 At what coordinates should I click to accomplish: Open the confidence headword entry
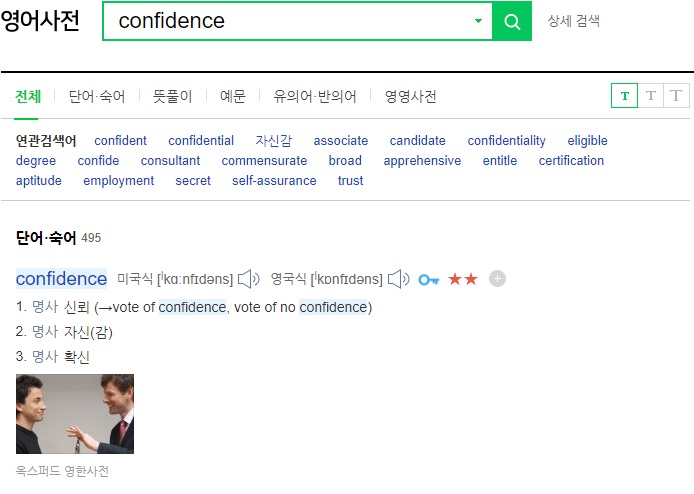point(61,279)
